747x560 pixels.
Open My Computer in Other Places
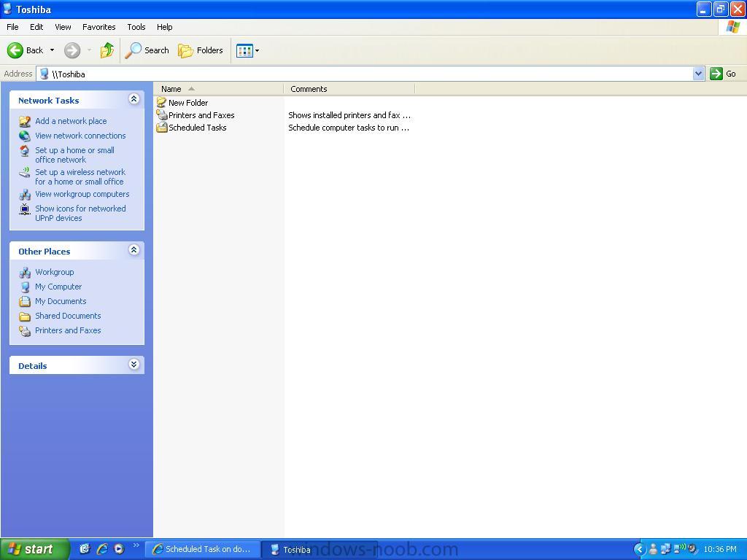point(58,287)
